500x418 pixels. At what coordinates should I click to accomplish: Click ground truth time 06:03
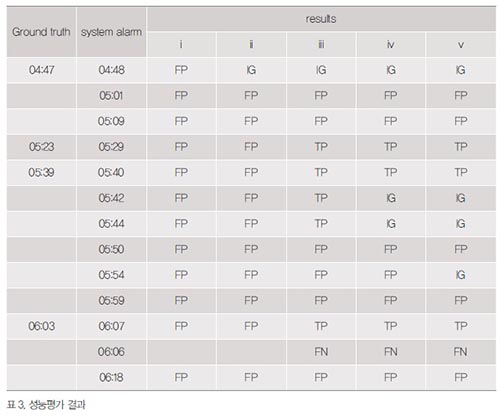[x=41, y=326]
